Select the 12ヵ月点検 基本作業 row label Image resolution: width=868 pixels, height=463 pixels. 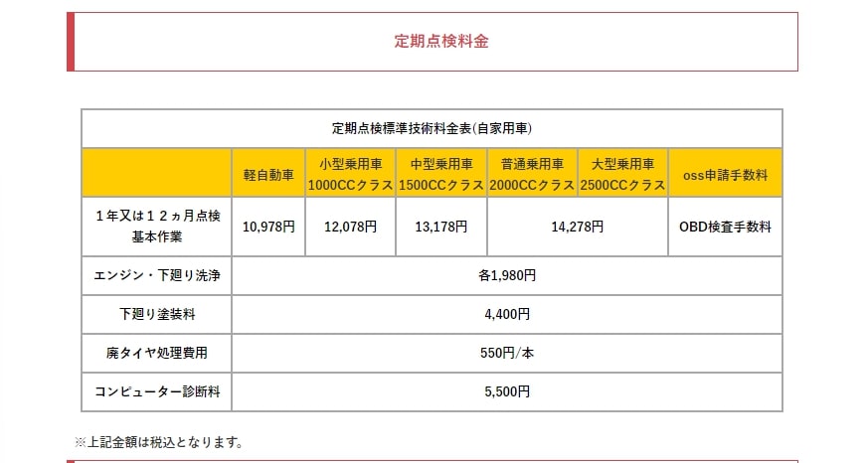click(x=156, y=227)
